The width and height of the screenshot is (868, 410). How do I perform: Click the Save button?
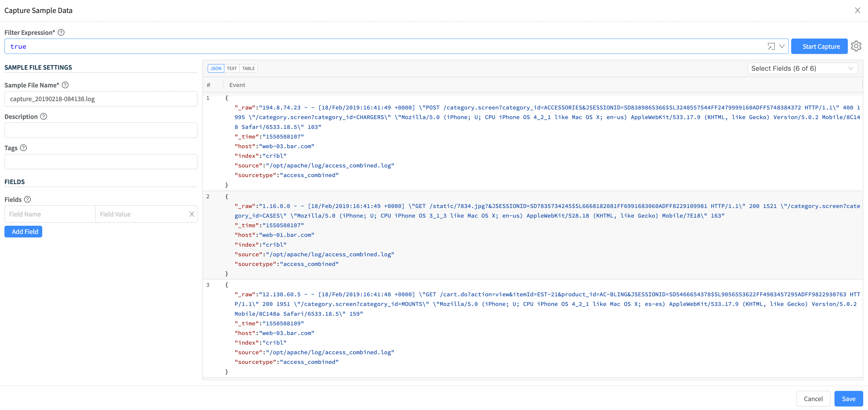tap(849, 398)
